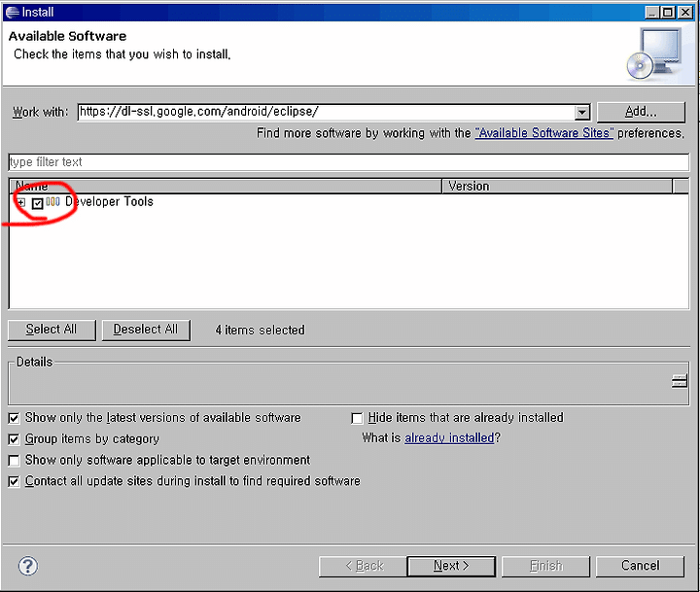Enable Show only software applicable to target environment
Viewport: 700px width, 592px height.
tap(15, 461)
